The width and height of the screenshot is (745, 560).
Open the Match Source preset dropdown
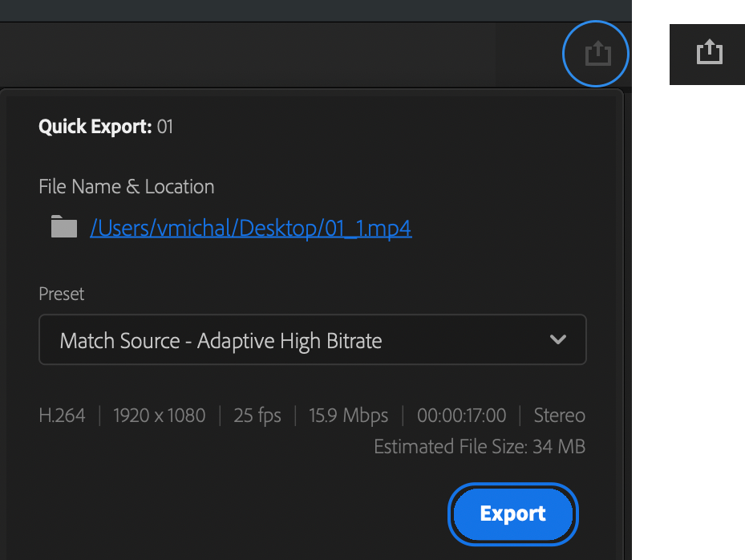click(313, 339)
